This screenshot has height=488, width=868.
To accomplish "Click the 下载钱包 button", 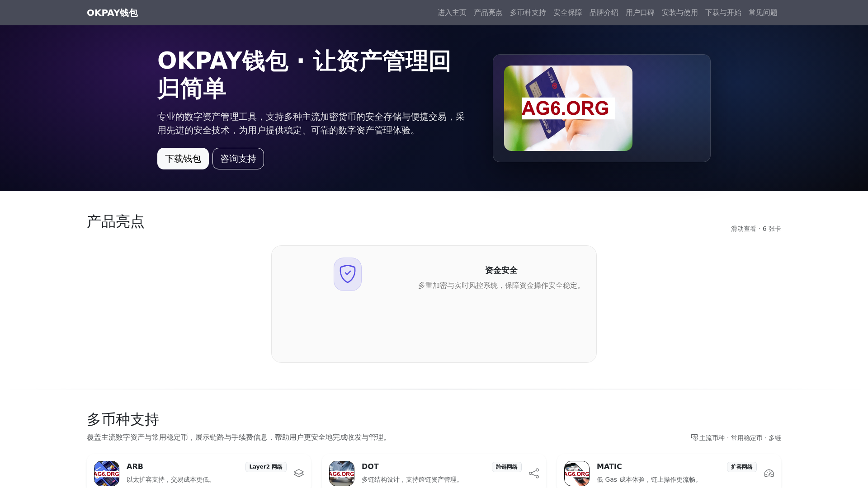I will point(183,159).
